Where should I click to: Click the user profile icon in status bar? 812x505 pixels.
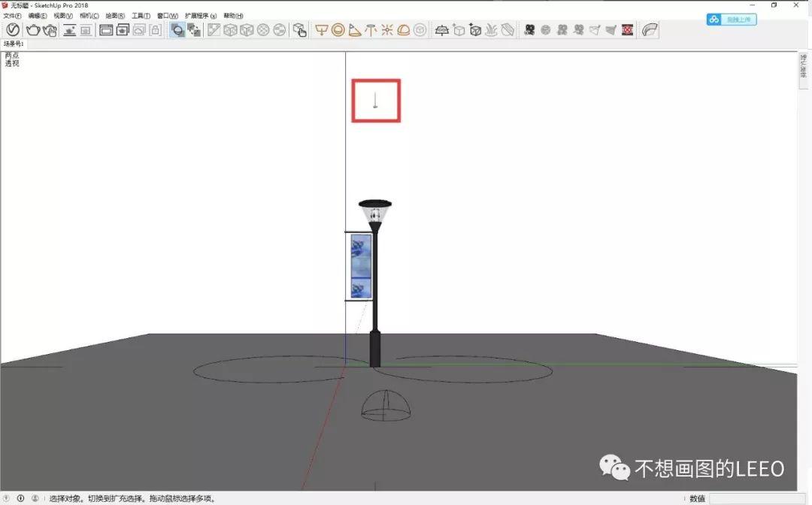pyautogui.click(x=35, y=498)
